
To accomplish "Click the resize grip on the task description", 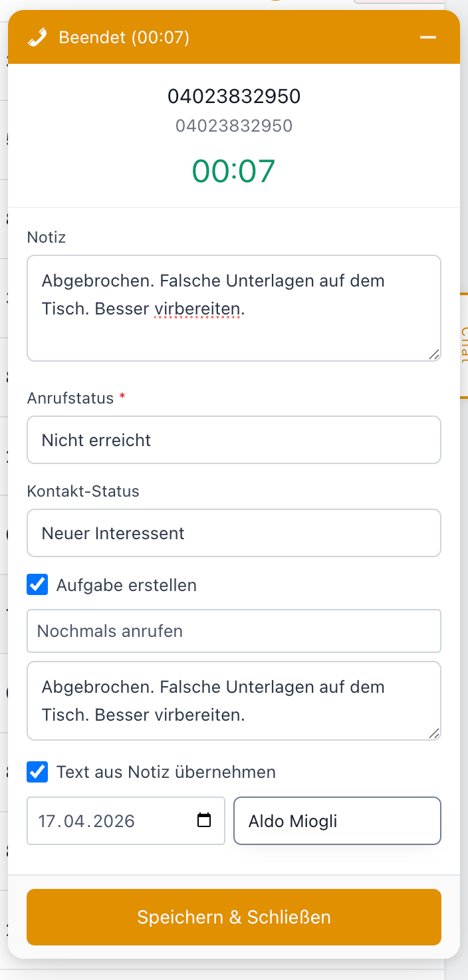I will click(435, 733).
